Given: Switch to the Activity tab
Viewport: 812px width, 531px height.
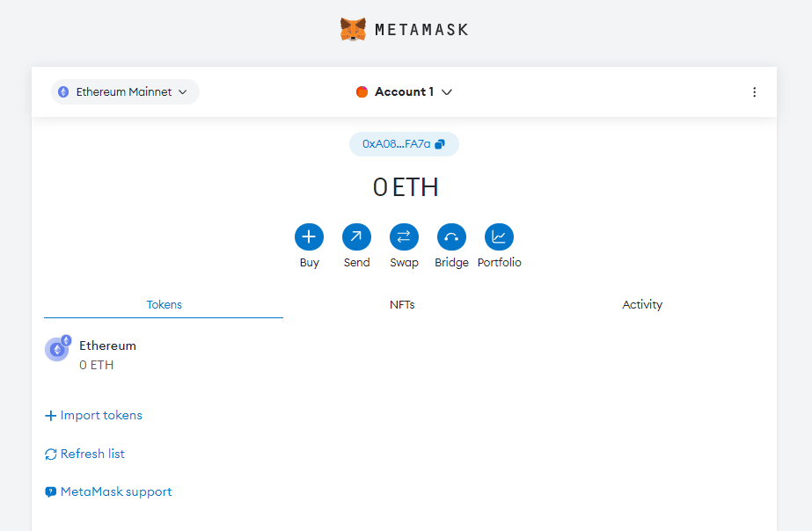Looking at the screenshot, I should point(642,305).
